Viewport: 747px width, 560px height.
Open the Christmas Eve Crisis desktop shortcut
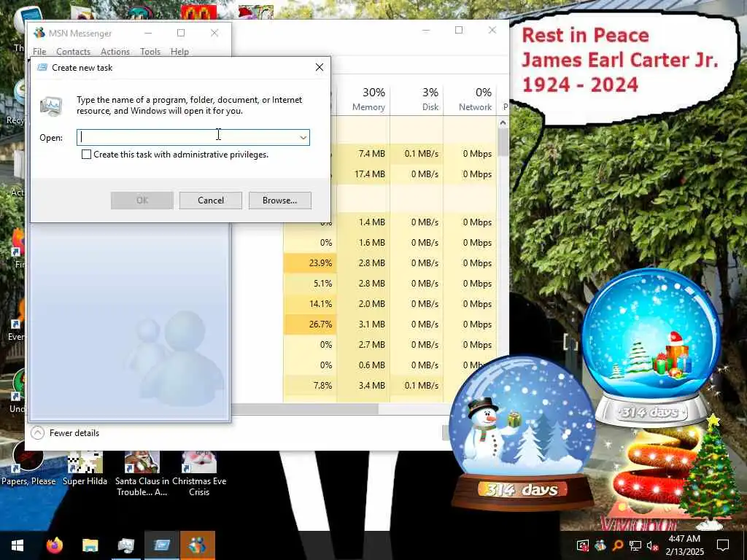199,474
